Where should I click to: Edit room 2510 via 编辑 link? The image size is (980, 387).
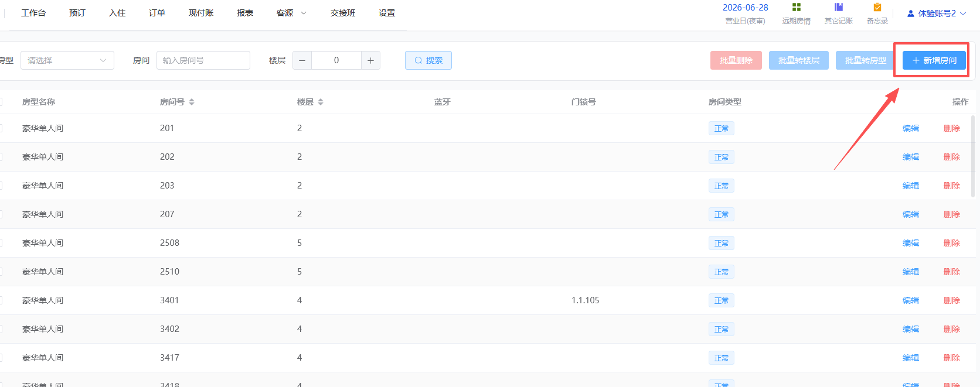coord(911,272)
